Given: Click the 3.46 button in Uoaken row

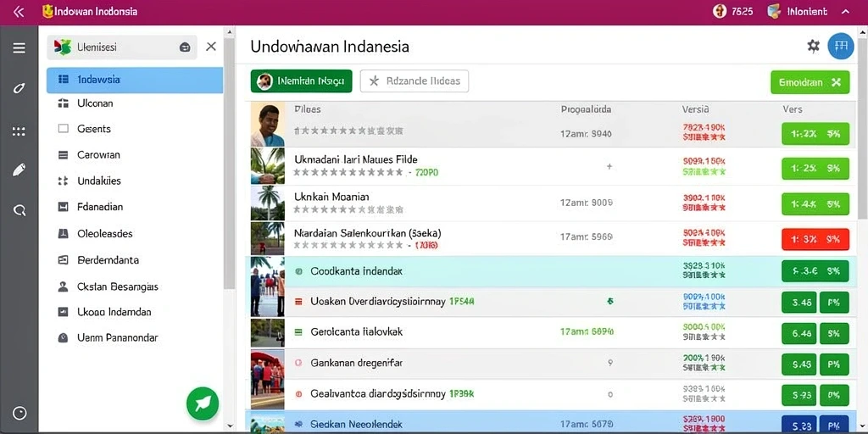Looking at the screenshot, I should 798,303.
